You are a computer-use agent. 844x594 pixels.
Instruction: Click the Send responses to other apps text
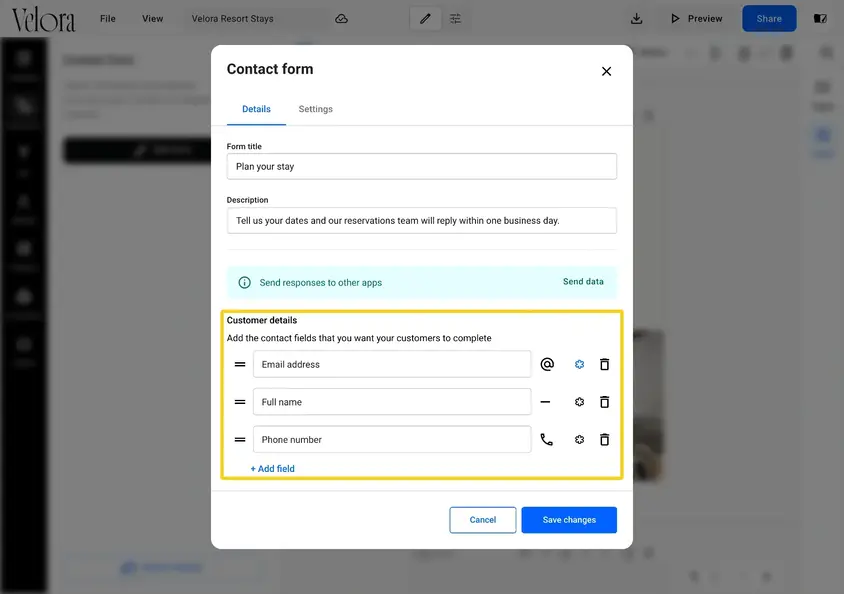[321, 282]
